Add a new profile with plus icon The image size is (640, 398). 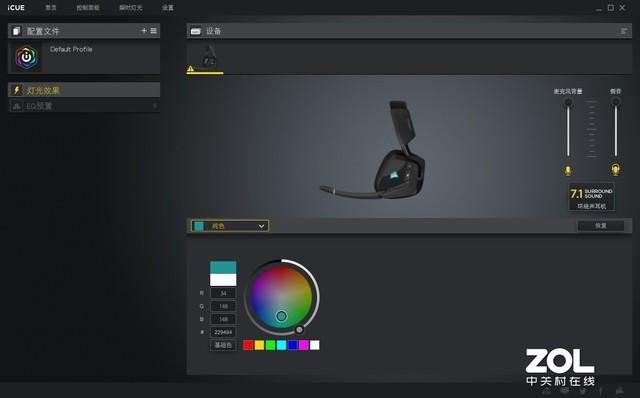[x=144, y=31]
